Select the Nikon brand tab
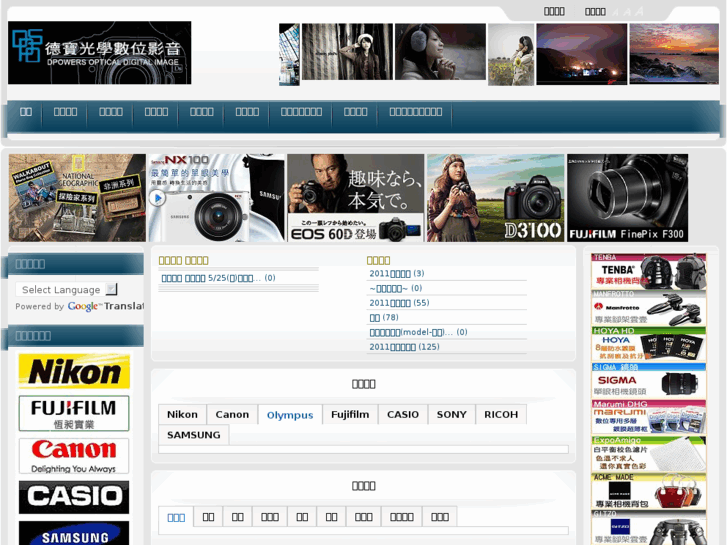 pyautogui.click(x=182, y=414)
